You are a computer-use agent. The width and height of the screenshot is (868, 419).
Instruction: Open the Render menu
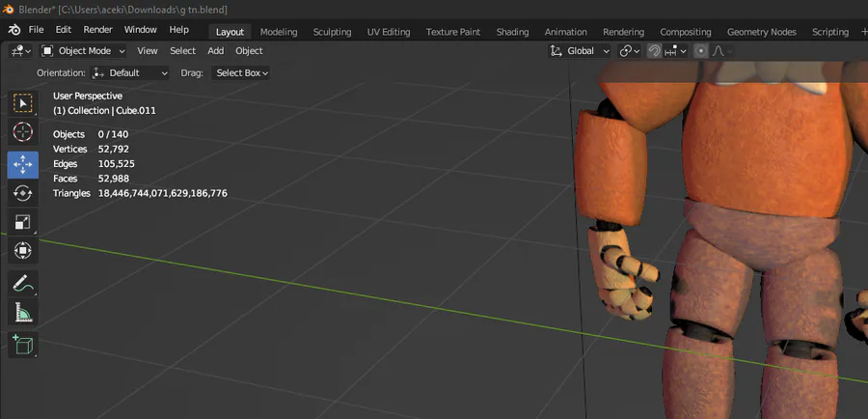point(97,30)
